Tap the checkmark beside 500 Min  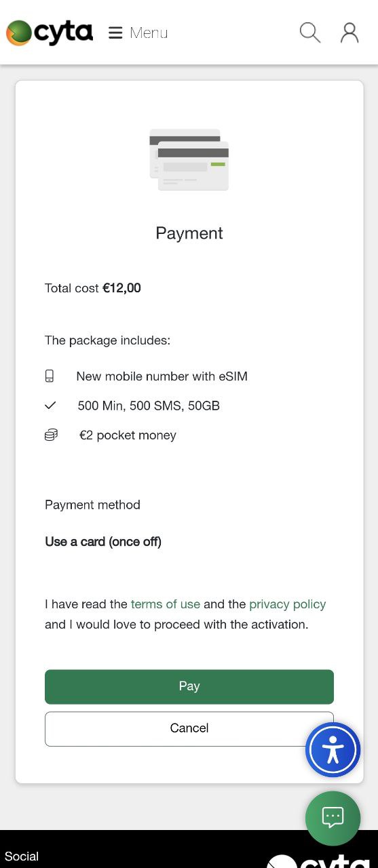pyautogui.click(x=50, y=406)
